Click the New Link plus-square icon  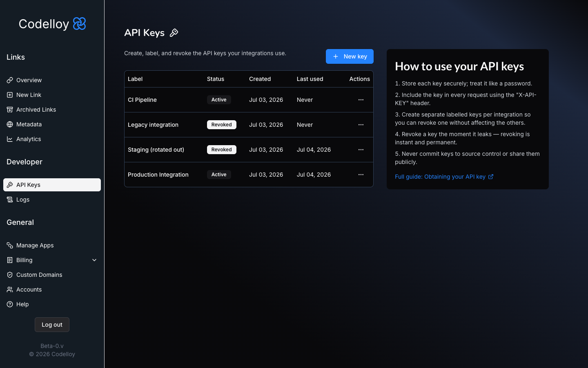pyautogui.click(x=10, y=95)
